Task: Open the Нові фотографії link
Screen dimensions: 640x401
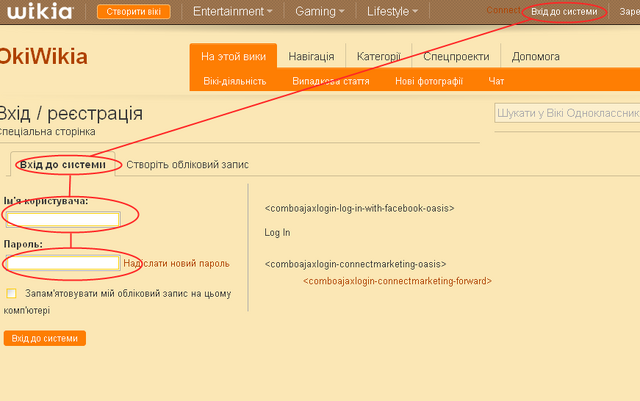Action: (429, 81)
